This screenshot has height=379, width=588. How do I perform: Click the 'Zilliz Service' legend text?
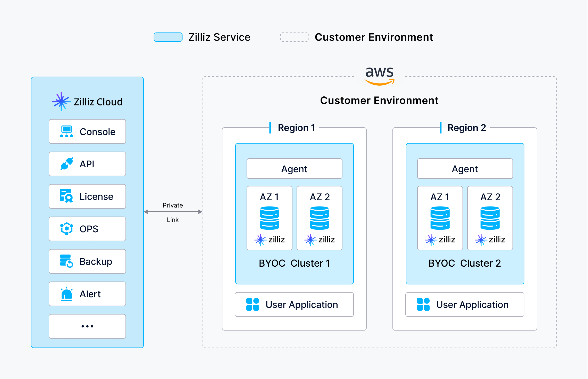220,37
